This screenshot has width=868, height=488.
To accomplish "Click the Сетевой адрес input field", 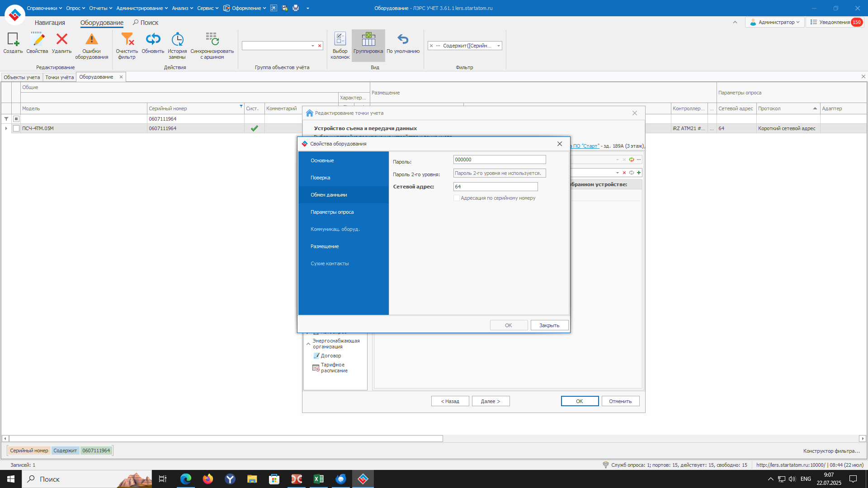I will 495,187.
